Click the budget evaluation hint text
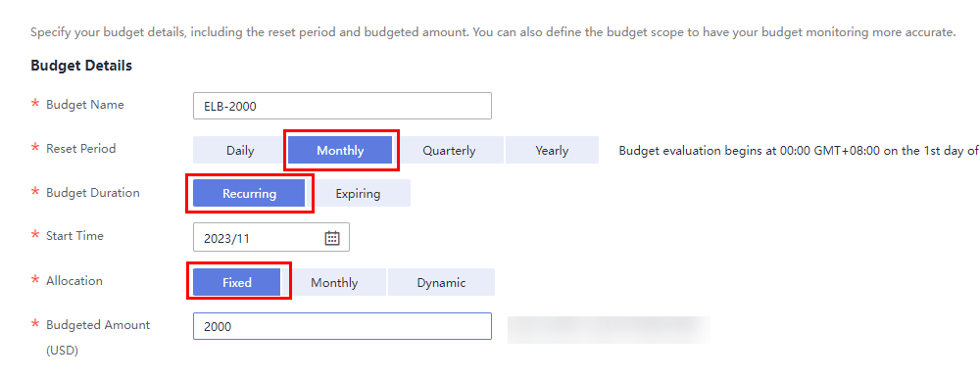This screenshot has height=379, width=980. [798, 151]
